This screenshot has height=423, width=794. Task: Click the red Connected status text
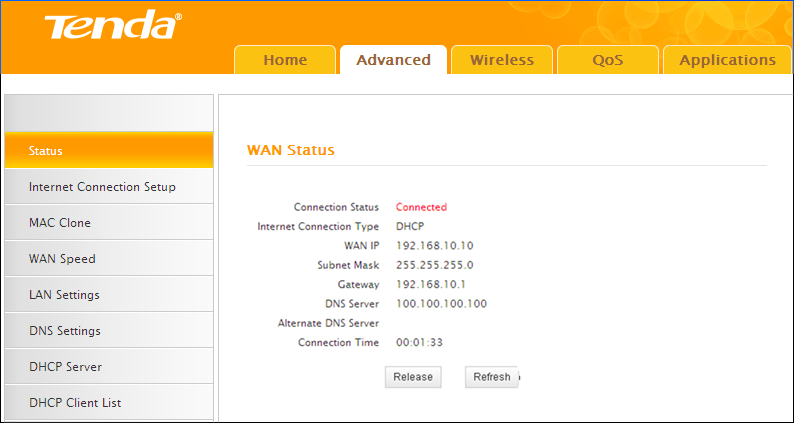pyautogui.click(x=421, y=207)
